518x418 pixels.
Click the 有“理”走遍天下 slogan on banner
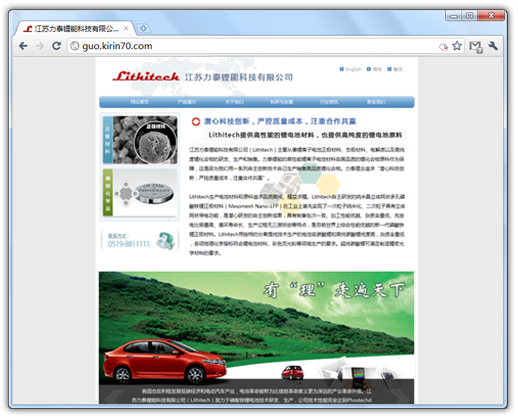(x=334, y=290)
